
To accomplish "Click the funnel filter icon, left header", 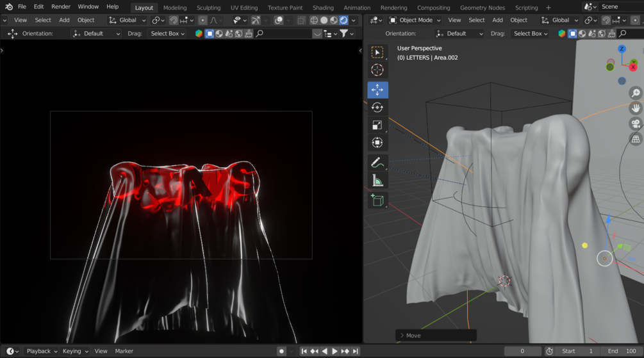I will pos(344,34).
